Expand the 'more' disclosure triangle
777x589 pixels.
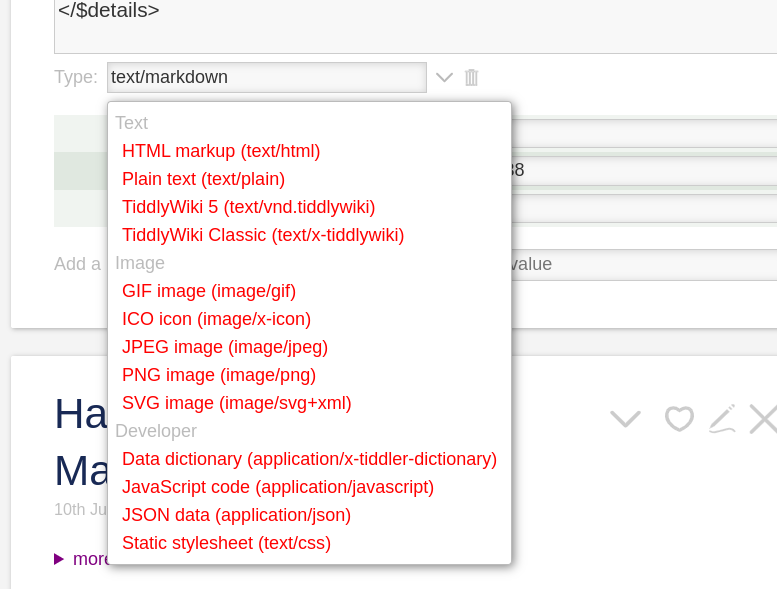(59, 559)
